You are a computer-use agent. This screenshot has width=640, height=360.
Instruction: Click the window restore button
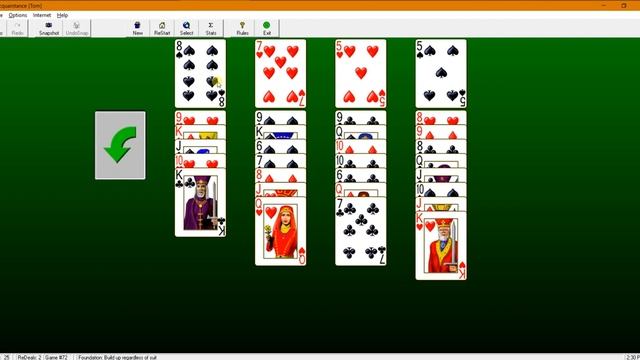click(624, 5)
